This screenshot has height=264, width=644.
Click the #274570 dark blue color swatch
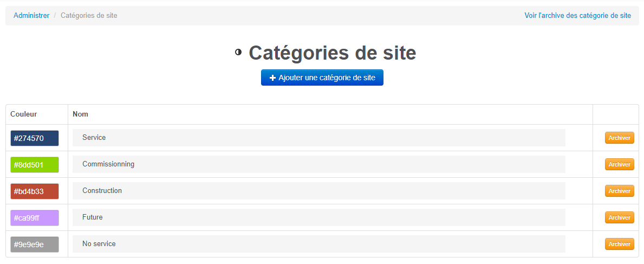point(35,138)
